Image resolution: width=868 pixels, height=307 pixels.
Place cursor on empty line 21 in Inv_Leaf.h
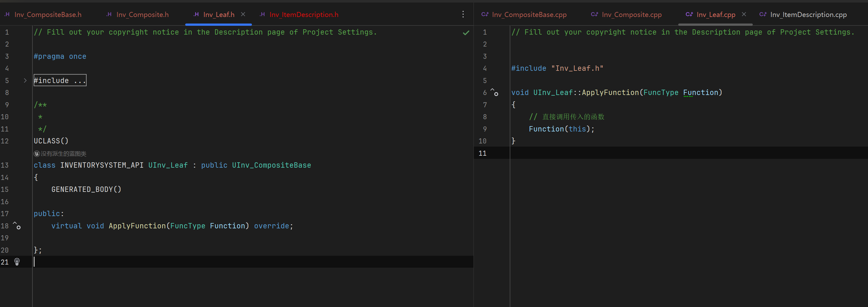point(253,262)
